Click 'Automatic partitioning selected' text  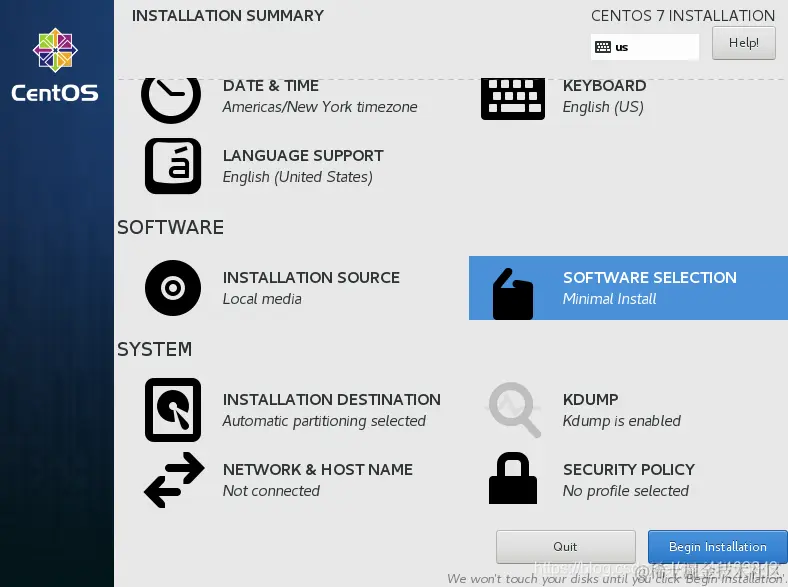pos(324,421)
